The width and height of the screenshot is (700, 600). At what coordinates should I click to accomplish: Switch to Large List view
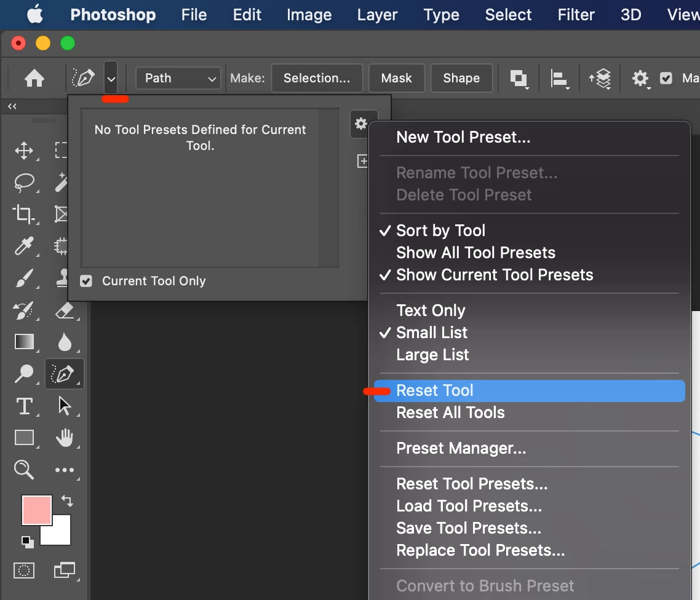tap(529, 355)
